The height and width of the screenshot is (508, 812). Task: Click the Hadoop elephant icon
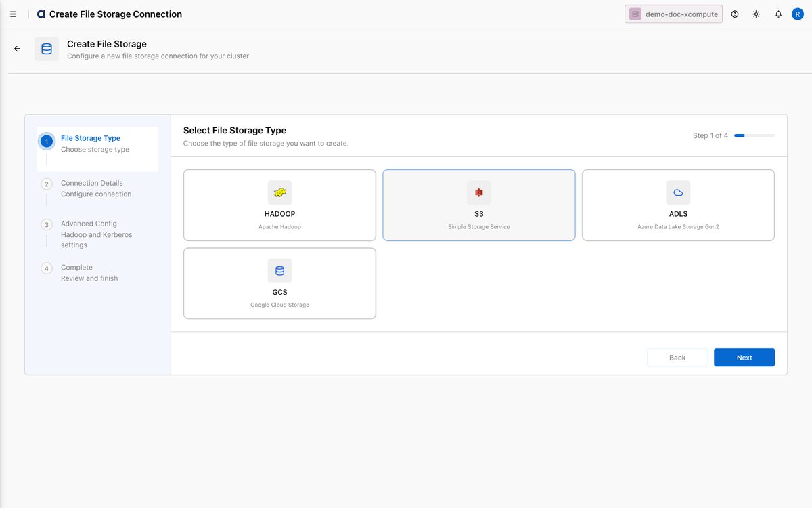pyautogui.click(x=279, y=193)
